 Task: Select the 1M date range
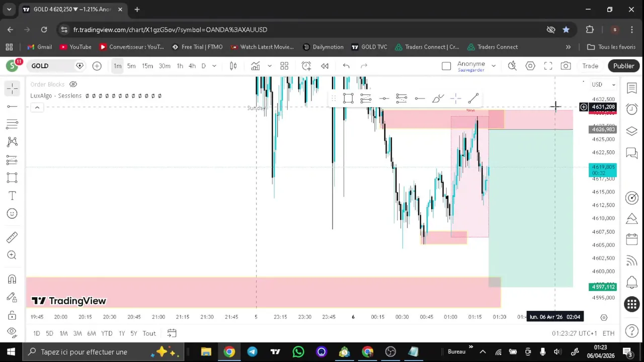[63, 333]
